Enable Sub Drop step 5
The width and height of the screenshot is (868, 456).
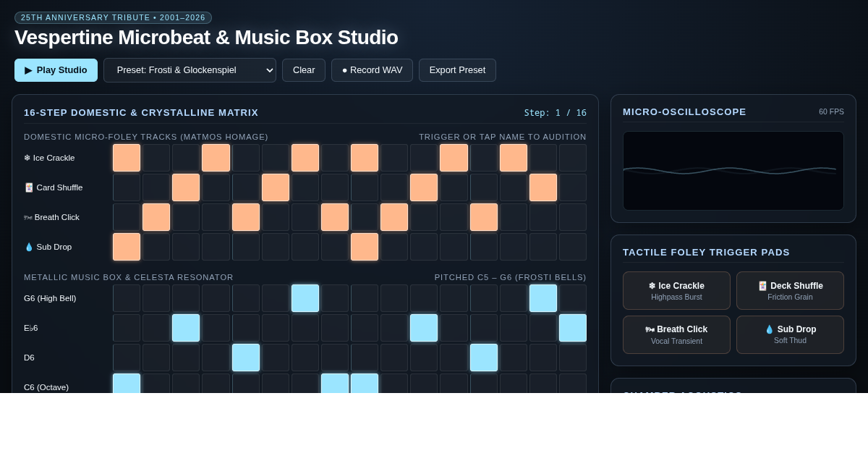click(246, 247)
